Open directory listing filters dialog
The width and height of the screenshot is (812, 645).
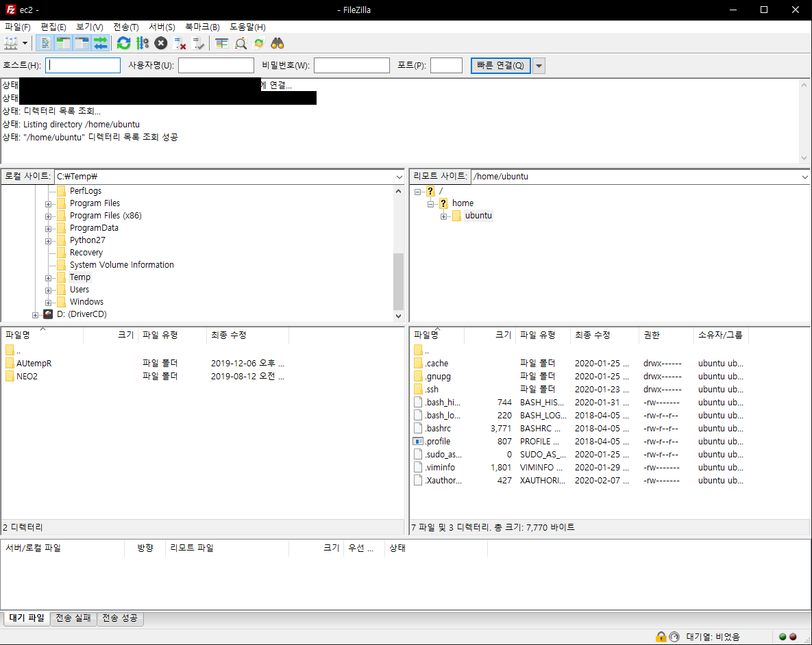click(221, 44)
